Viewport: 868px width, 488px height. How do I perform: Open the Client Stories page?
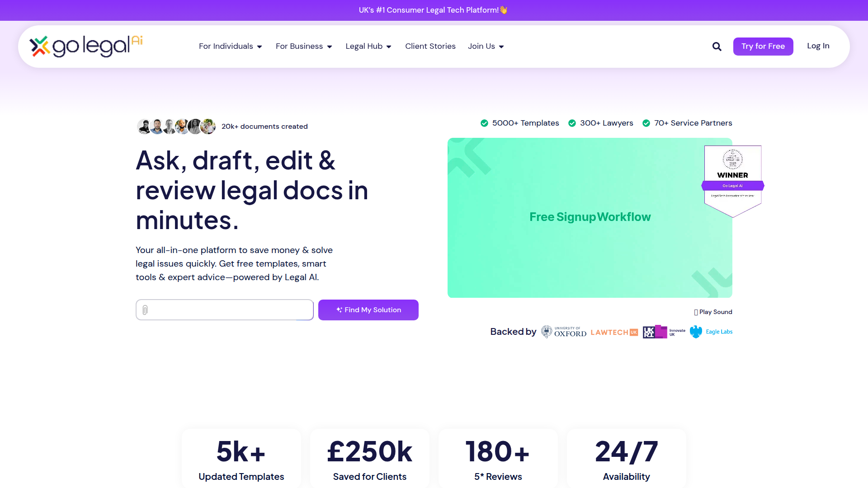[430, 46]
